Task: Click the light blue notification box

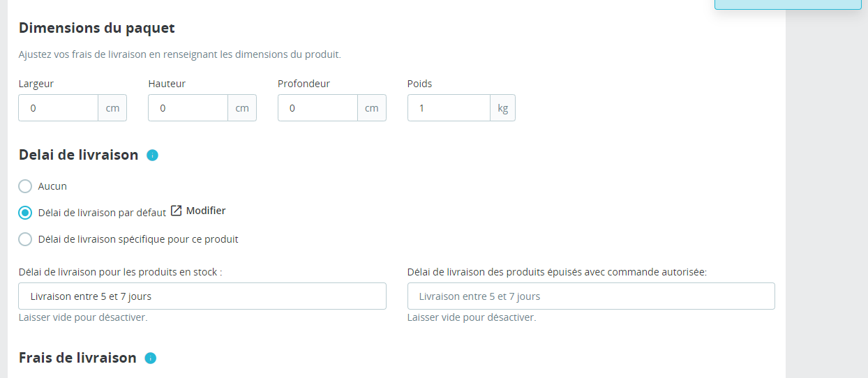Action: click(788, 4)
